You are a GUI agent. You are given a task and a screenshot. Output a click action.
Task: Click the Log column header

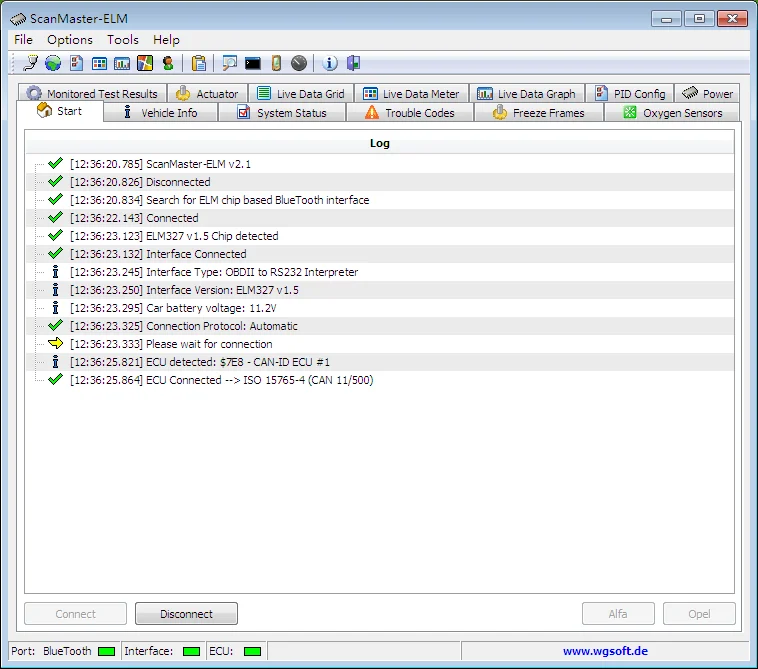[379, 143]
